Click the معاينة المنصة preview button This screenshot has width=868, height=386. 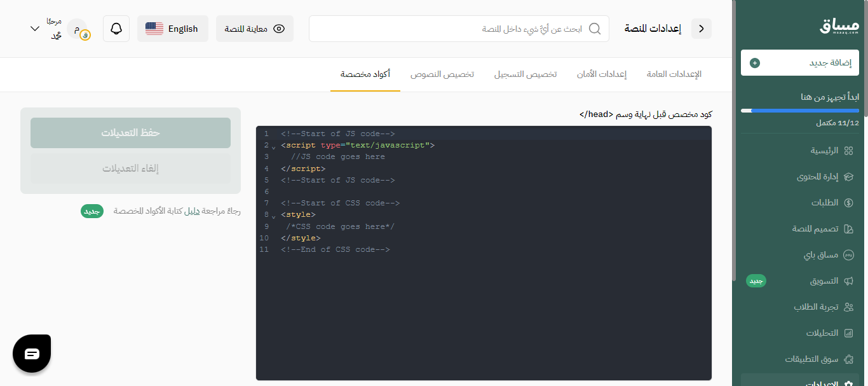255,29
